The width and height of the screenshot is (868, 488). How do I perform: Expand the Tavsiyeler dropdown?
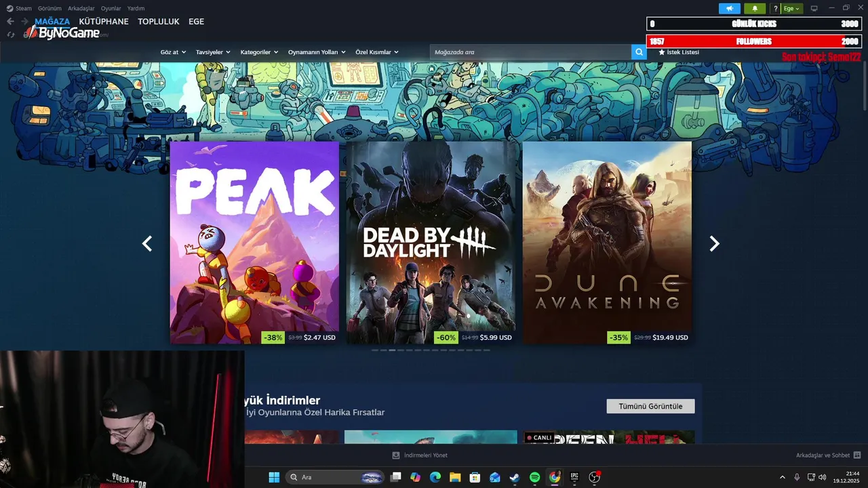click(x=213, y=52)
